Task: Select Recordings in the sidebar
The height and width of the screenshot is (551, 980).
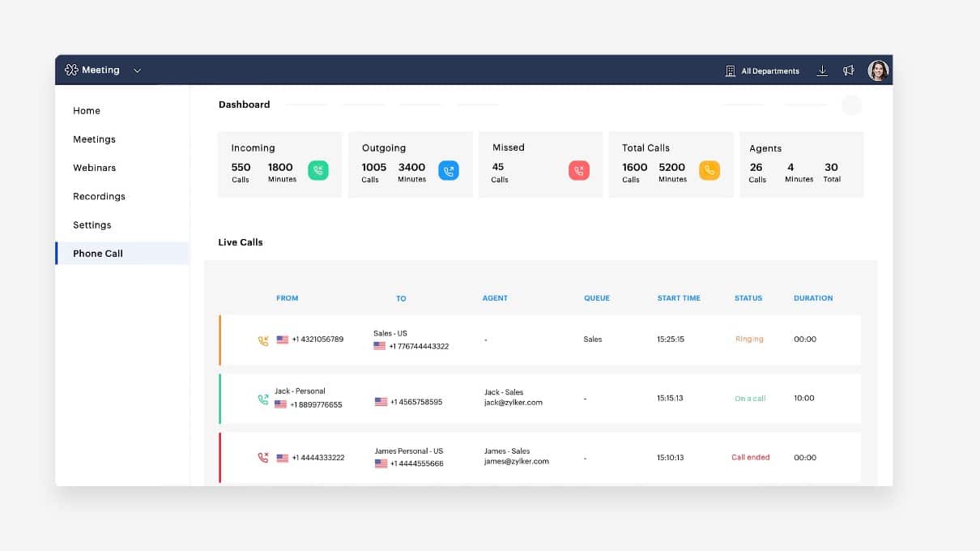Action: point(99,196)
